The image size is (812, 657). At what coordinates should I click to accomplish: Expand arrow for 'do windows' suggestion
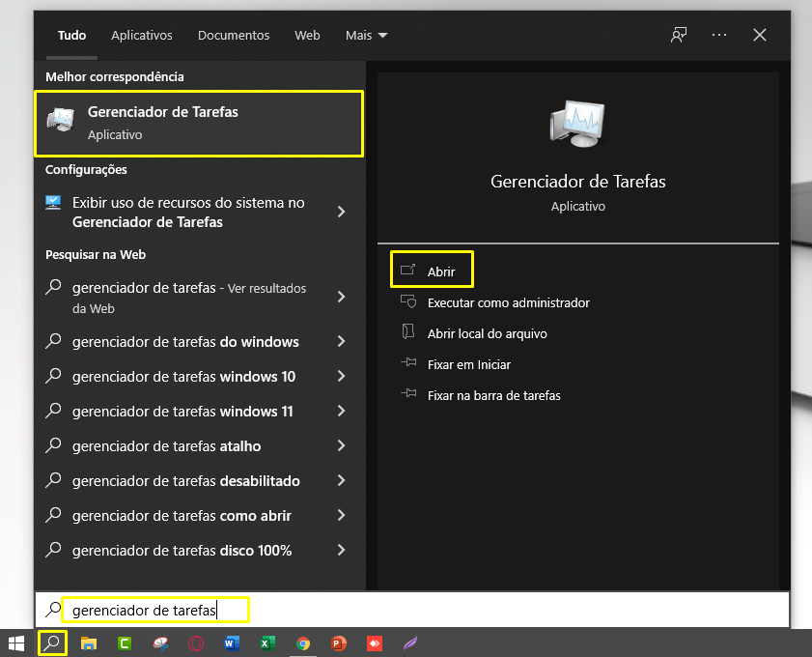[x=341, y=341]
